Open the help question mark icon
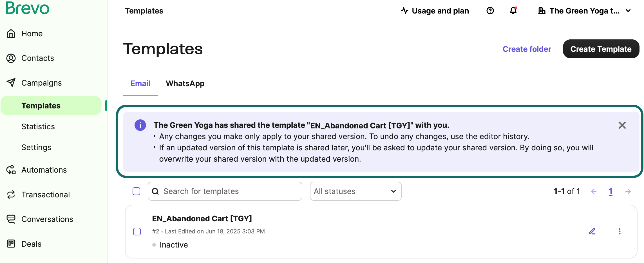 [490, 11]
